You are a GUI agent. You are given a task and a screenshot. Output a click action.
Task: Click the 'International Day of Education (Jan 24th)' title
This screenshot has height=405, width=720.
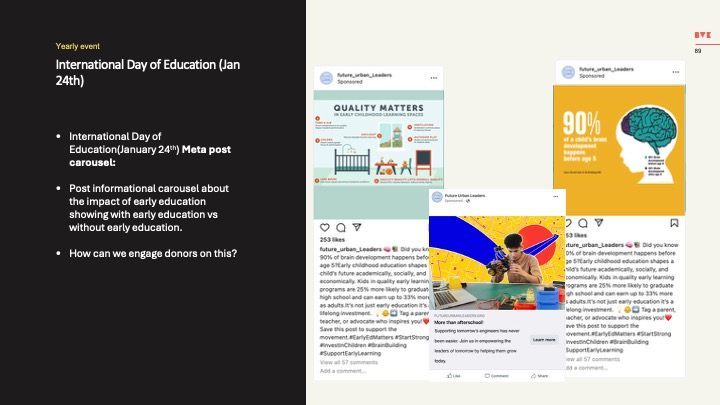click(x=148, y=72)
